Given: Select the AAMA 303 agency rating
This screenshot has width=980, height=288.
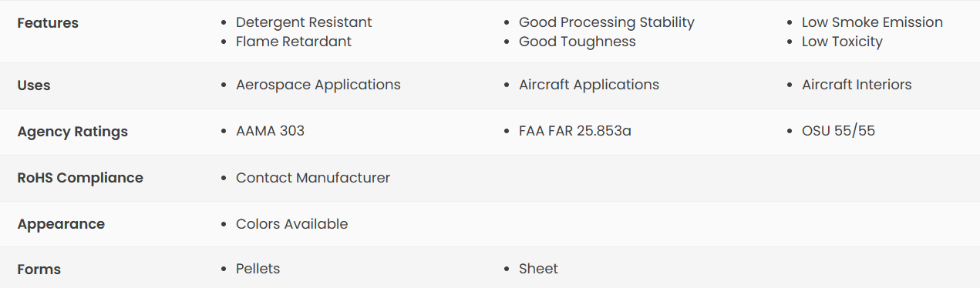Looking at the screenshot, I should coord(270,131).
